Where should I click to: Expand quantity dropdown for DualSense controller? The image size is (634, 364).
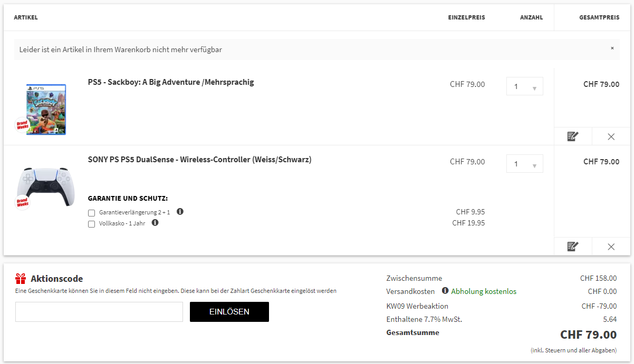tap(524, 164)
